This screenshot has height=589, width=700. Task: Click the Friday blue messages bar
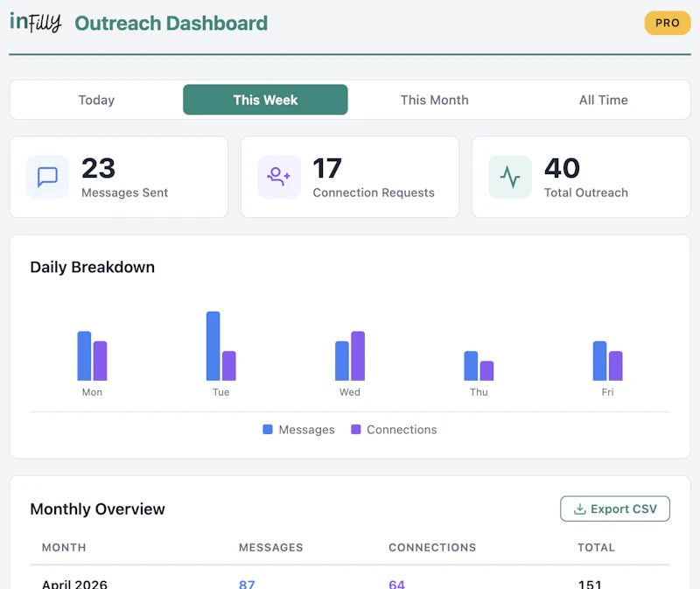[x=599, y=361]
